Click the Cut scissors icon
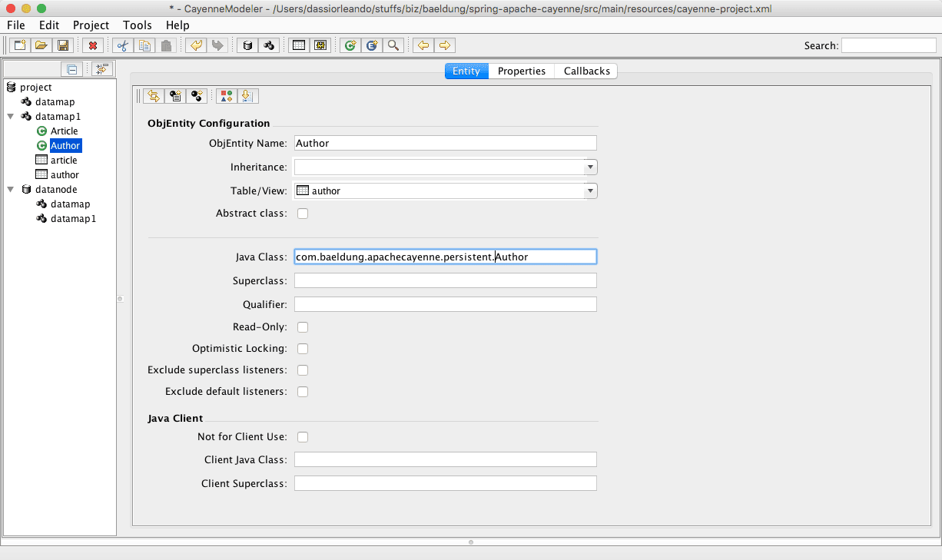This screenshot has height=560, width=942. coord(122,46)
